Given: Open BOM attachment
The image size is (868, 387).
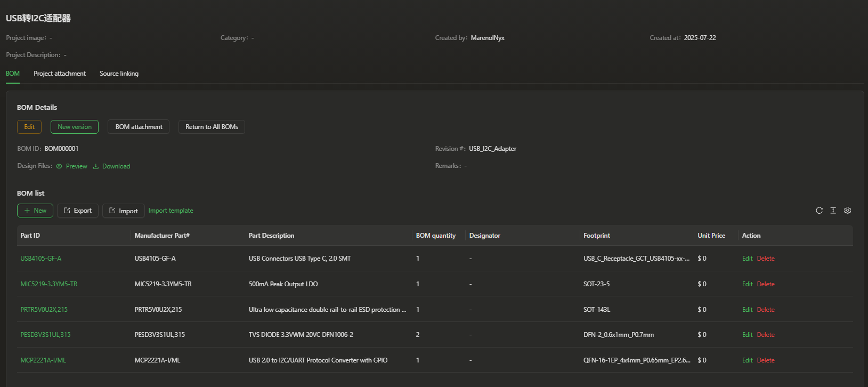Looking at the screenshot, I should point(139,127).
